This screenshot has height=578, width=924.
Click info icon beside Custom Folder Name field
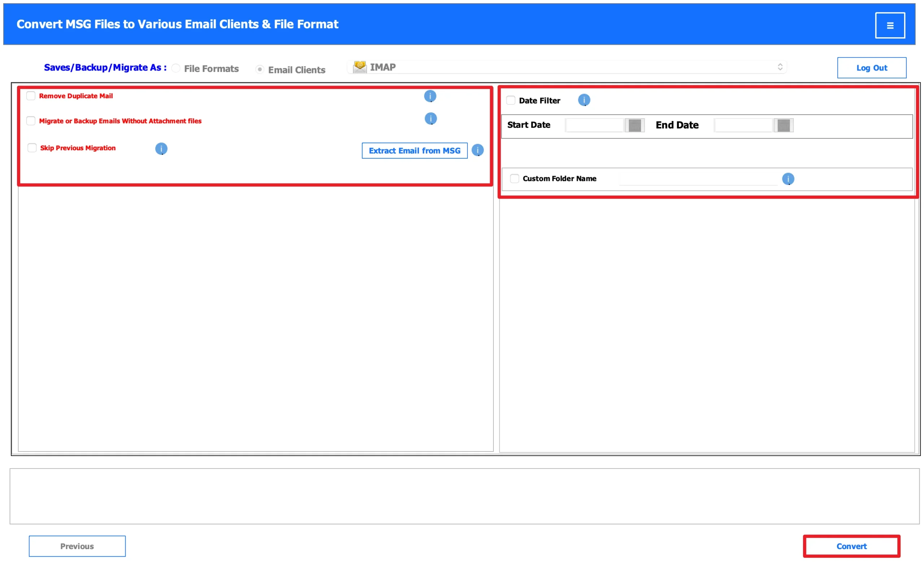point(788,179)
